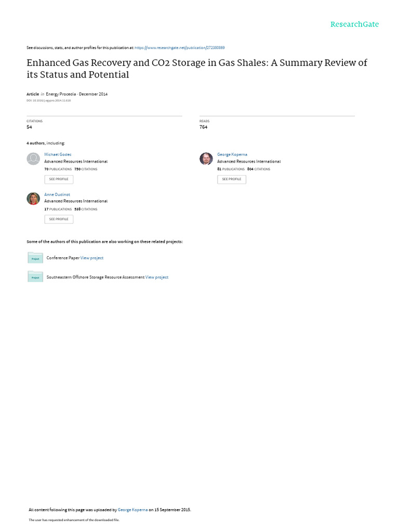The height and width of the screenshot is (532, 399).
Task: Open the publication URL link
Action: [x=179, y=48]
